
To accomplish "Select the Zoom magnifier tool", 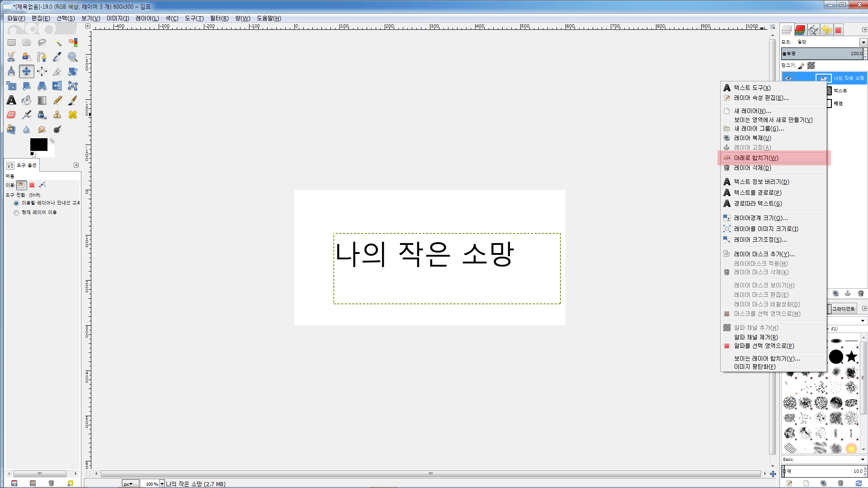I will (x=73, y=57).
